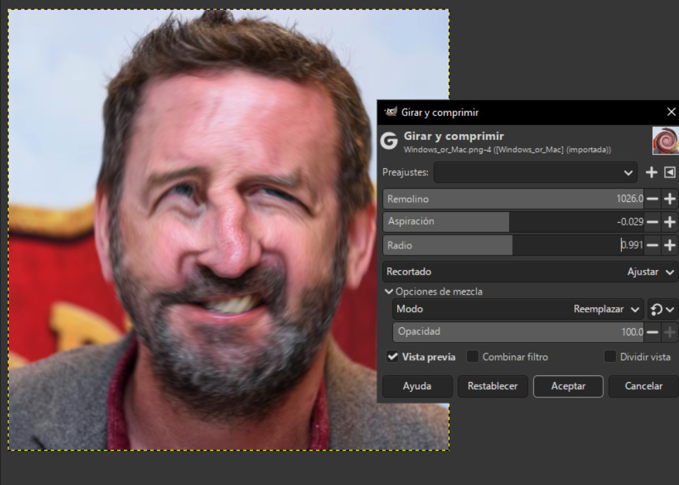Decrease the Radio value with minus
This screenshot has height=485, width=679.
pos(652,245)
